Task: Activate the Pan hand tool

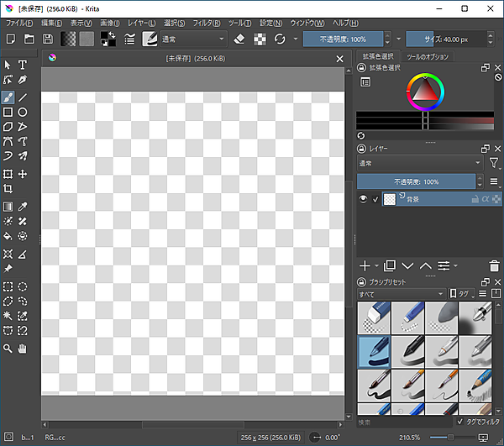Action: [x=23, y=348]
